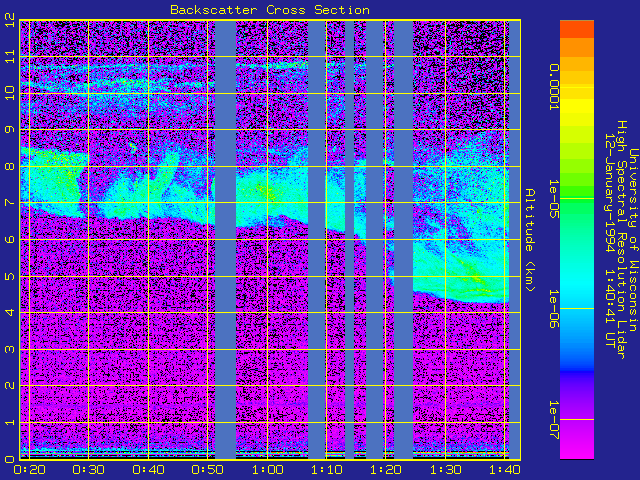This screenshot has width=640, height=480.
Task: Click the 0:20 time axis label
Action: (29, 470)
